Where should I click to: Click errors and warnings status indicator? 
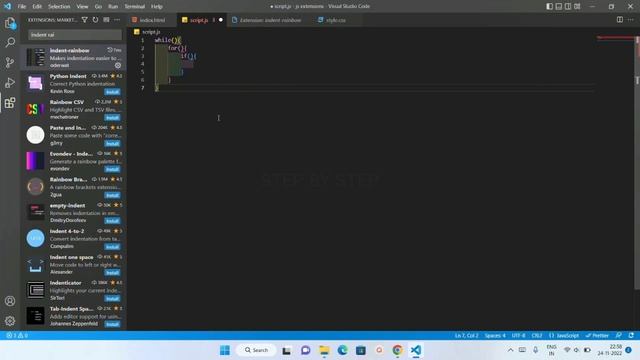coord(17,336)
